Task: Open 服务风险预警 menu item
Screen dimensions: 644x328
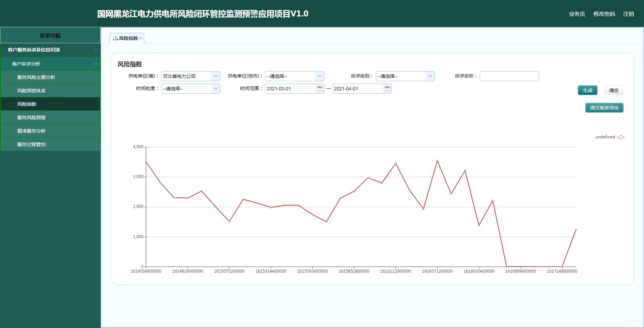Action: (x=50, y=118)
